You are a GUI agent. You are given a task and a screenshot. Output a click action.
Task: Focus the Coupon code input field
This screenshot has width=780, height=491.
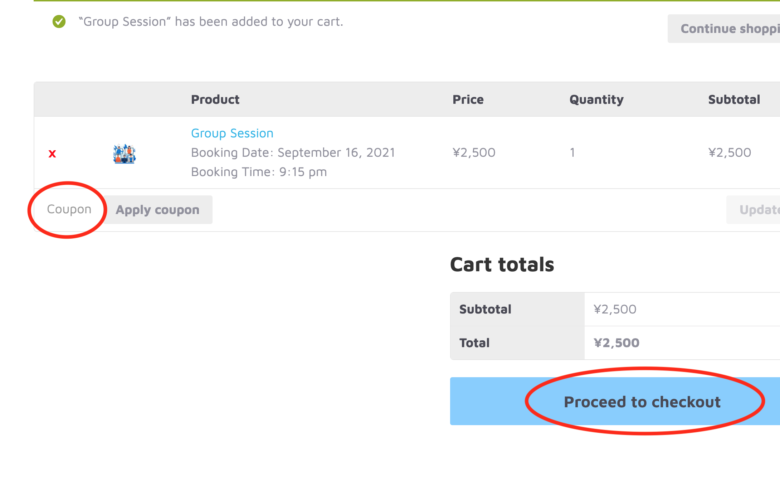pyautogui.click(x=69, y=209)
